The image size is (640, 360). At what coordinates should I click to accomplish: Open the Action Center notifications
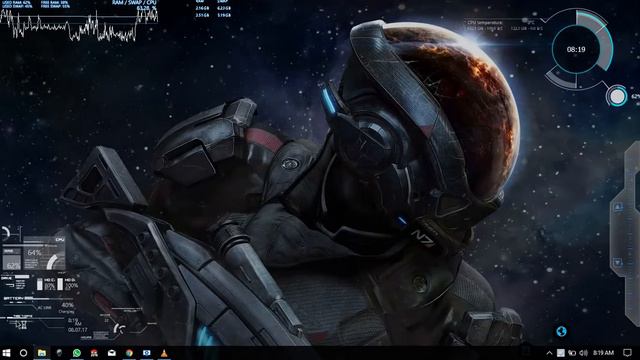tap(627, 353)
